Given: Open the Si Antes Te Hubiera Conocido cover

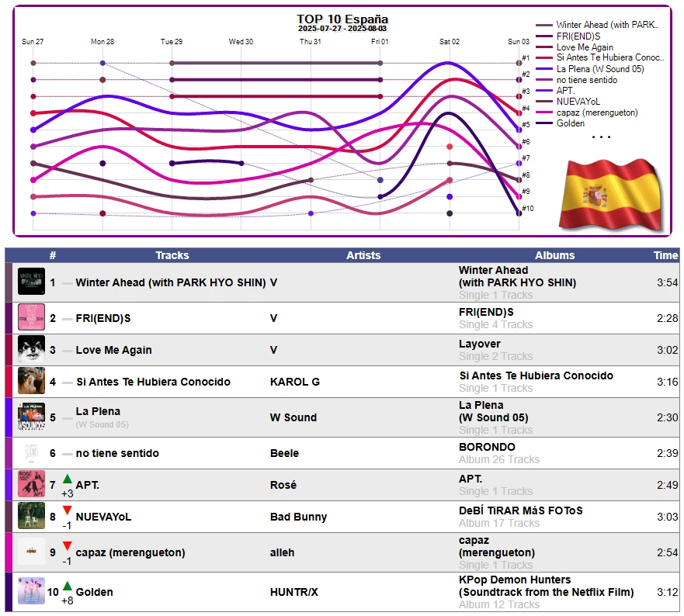Looking at the screenshot, I should click(x=31, y=381).
